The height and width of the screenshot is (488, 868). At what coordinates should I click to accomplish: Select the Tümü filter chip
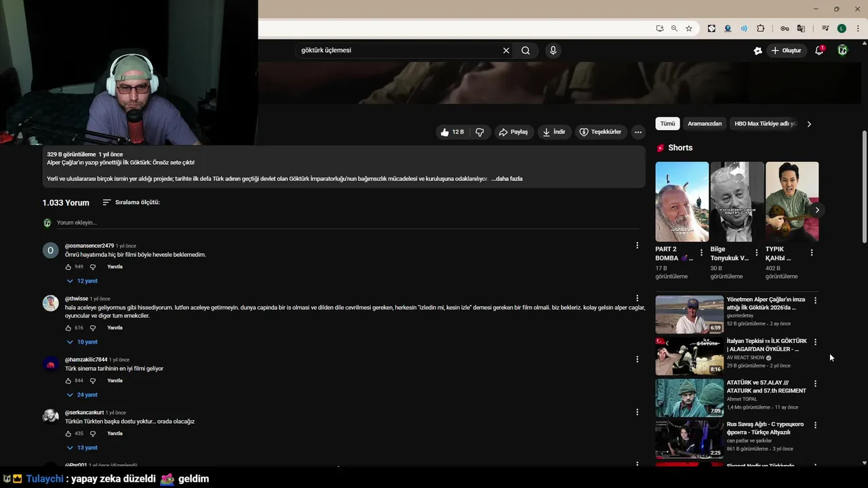(x=668, y=124)
